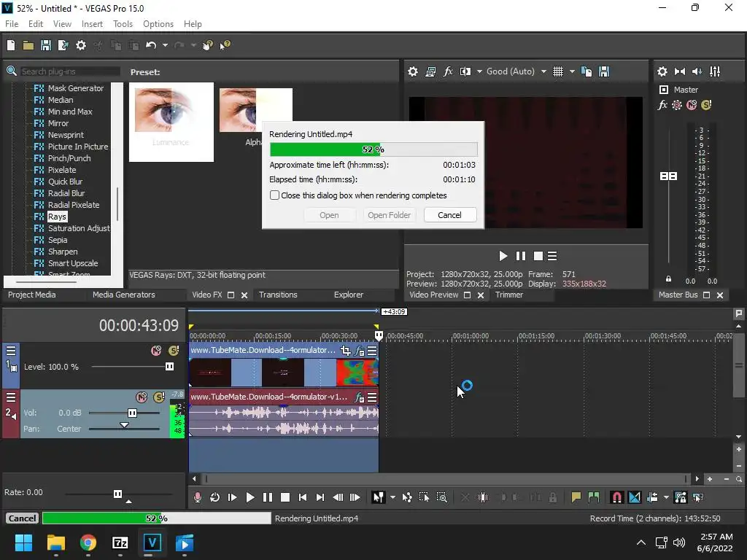Open VEGAS Pro from the taskbar

152,542
